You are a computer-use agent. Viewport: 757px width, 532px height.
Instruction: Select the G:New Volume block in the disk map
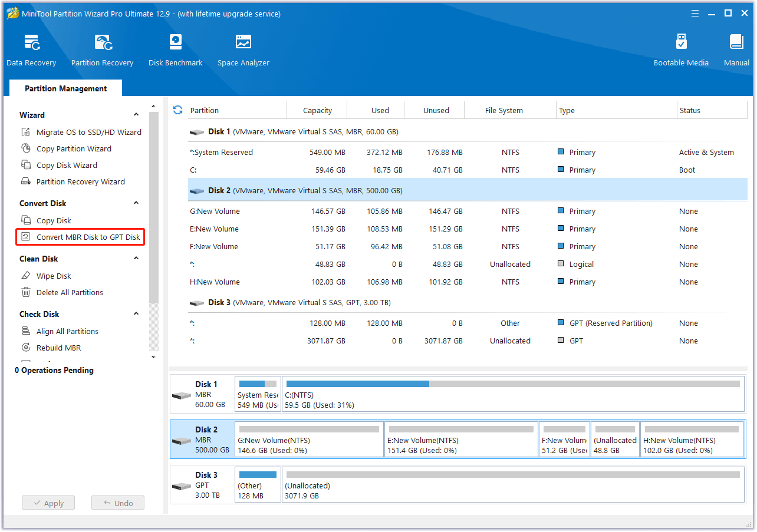pos(309,440)
